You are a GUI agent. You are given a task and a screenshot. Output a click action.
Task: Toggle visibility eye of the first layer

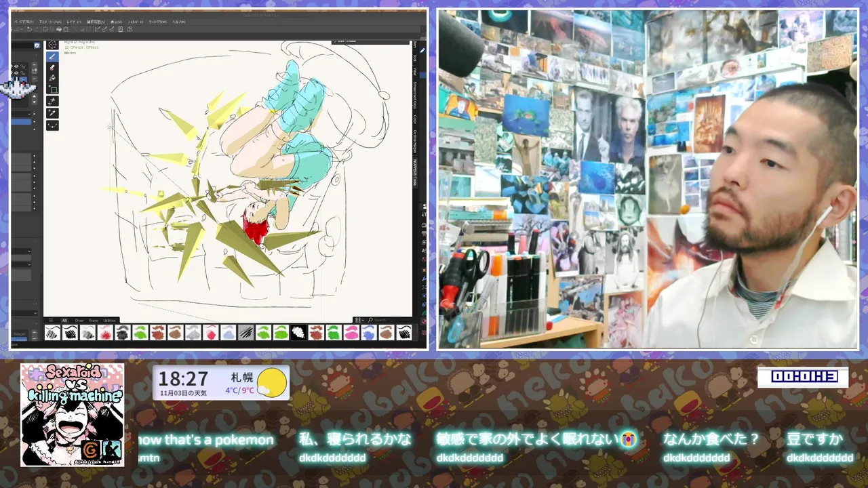(x=16, y=66)
